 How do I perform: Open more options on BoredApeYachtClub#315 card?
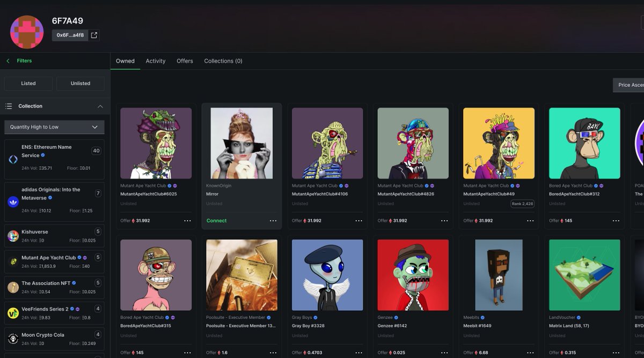point(187,353)
